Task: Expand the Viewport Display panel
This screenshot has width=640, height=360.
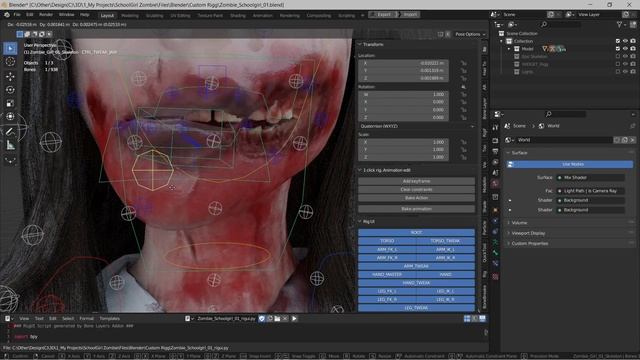Action: (x=509, y=233)
